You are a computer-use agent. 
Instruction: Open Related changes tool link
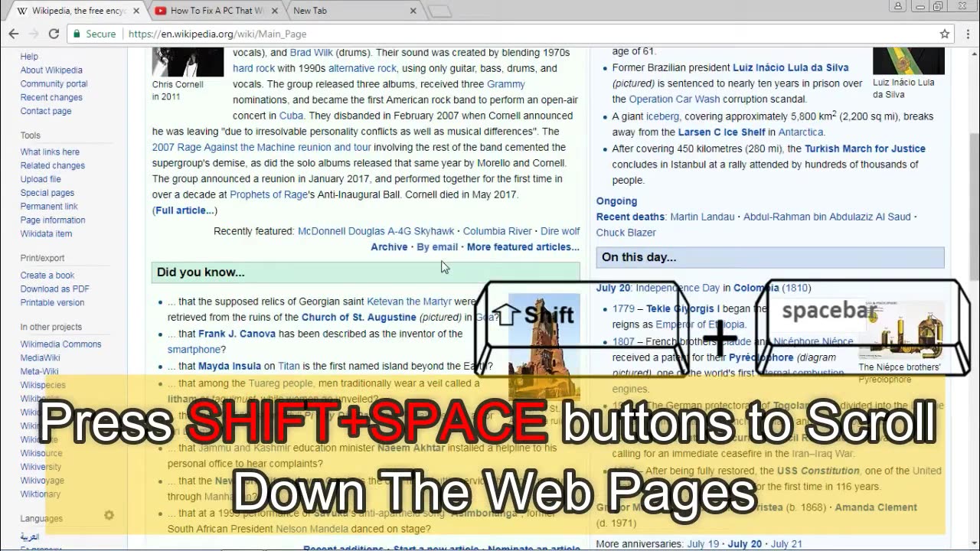[53, 166]
